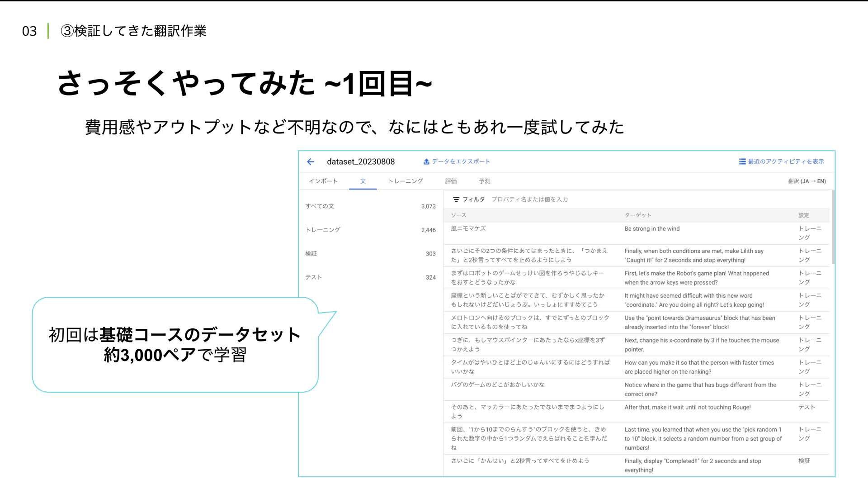
Task: Click the filter icon above the table
Action: coord(456,199)
